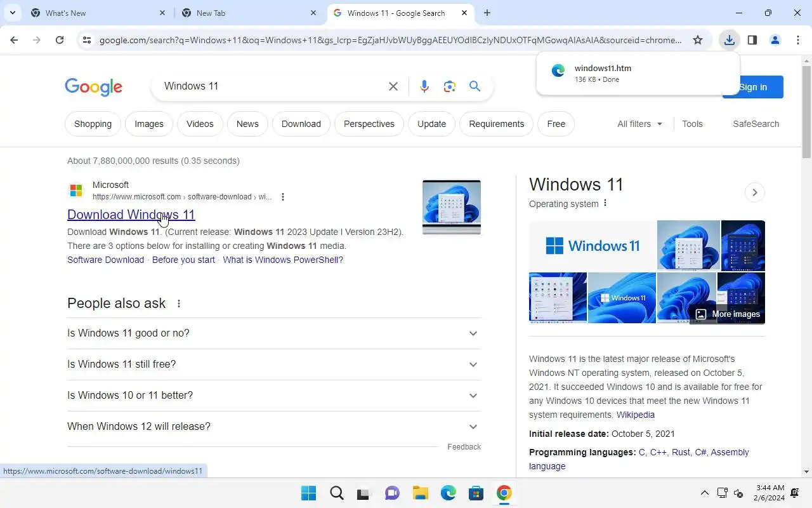Expand 'Is Windows 11 still free?'
This screenshot has width=812, height=508.
(274, 364)
